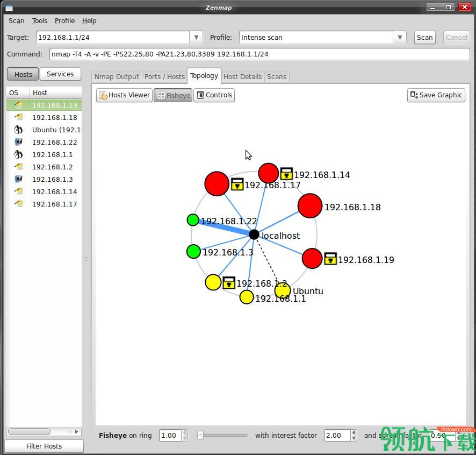Click the padlock icon beside 192.168.1.19 node
The width and height of the screenshot is (476, 455).
[x=330, y=259]
